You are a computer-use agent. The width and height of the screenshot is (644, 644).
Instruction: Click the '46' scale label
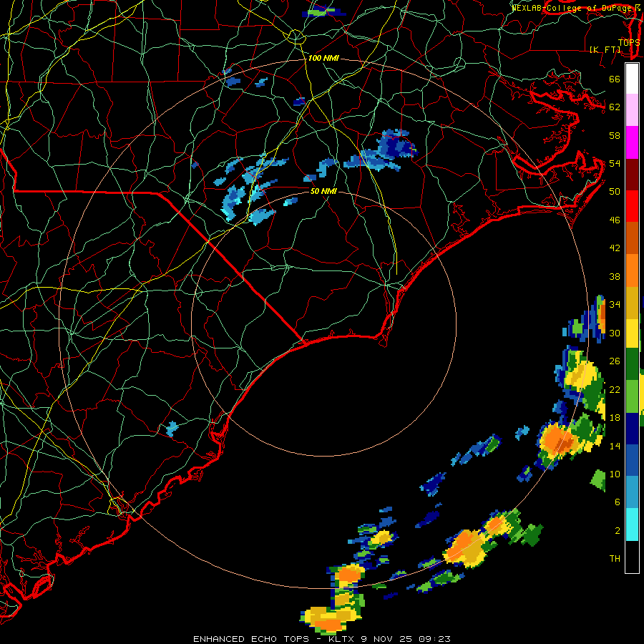pos(615,220)
